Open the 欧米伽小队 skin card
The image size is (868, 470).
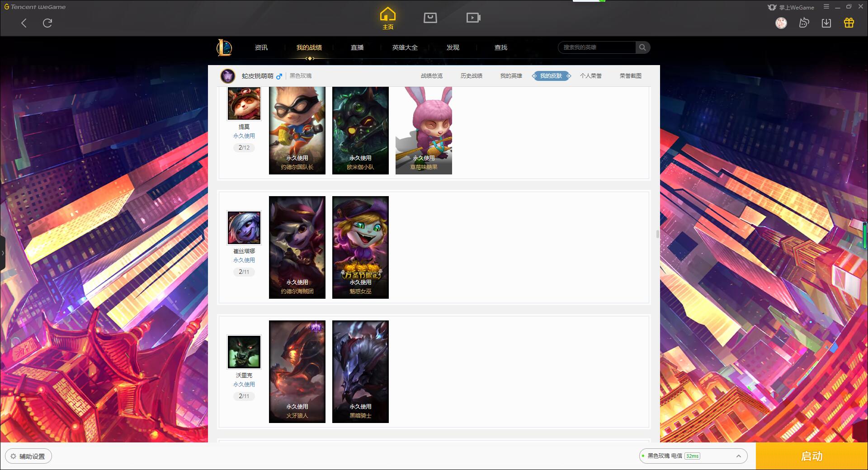tap(360, 131)
